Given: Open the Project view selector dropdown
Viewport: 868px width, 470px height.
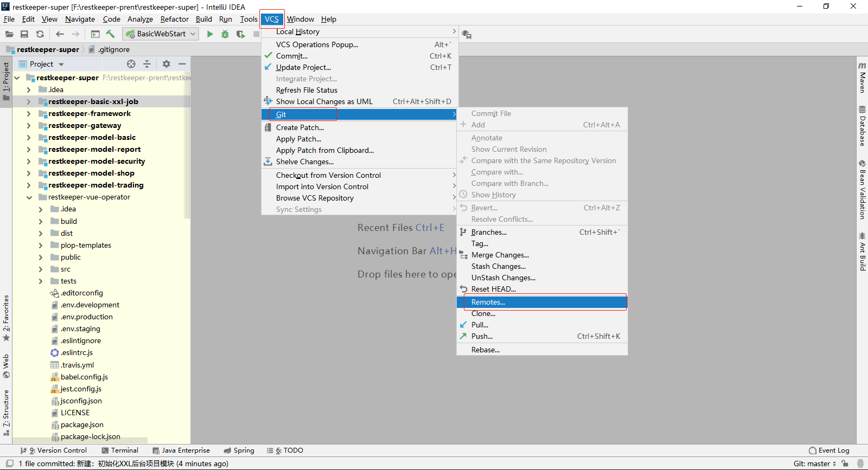Looking at the screenshot, I should (x=42, y=64).
